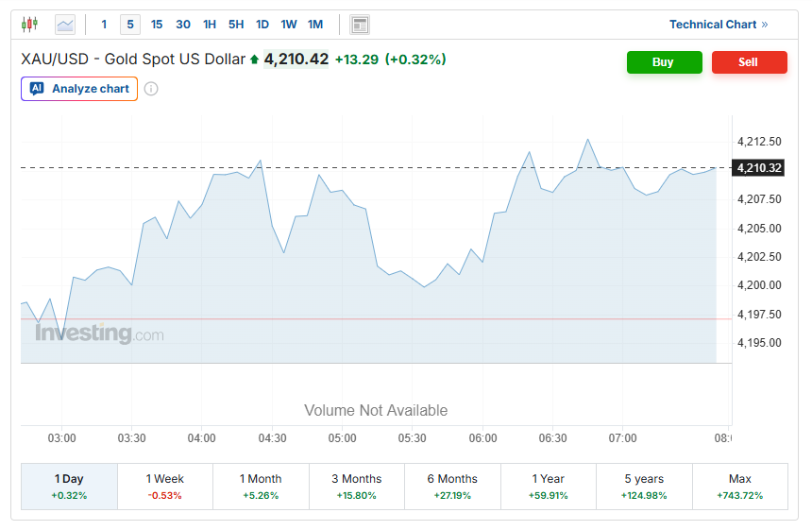Image resolution: width=812 pixels, height=530 pixels.
Task: Click the 4,210.32 current price marker
Action: 759,168
